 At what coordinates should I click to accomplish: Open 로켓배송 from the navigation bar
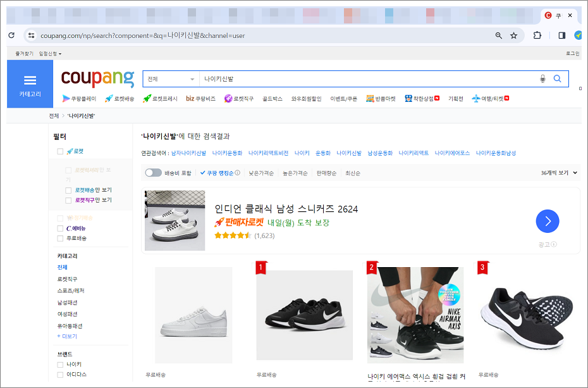119,99
